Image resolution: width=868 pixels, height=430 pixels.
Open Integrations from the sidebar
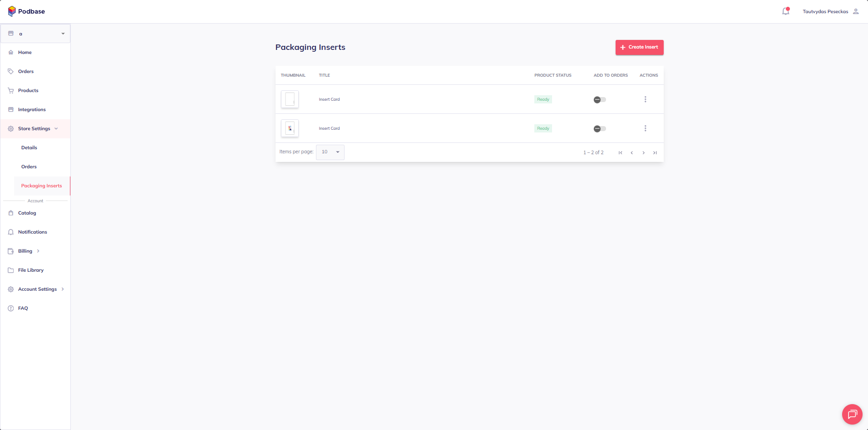[32, 109]
